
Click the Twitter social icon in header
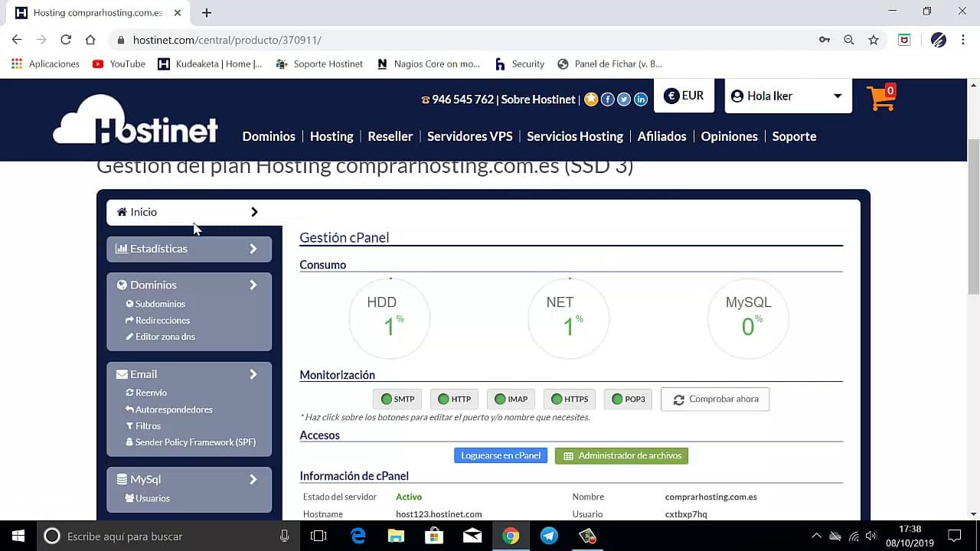coord(624,99)
